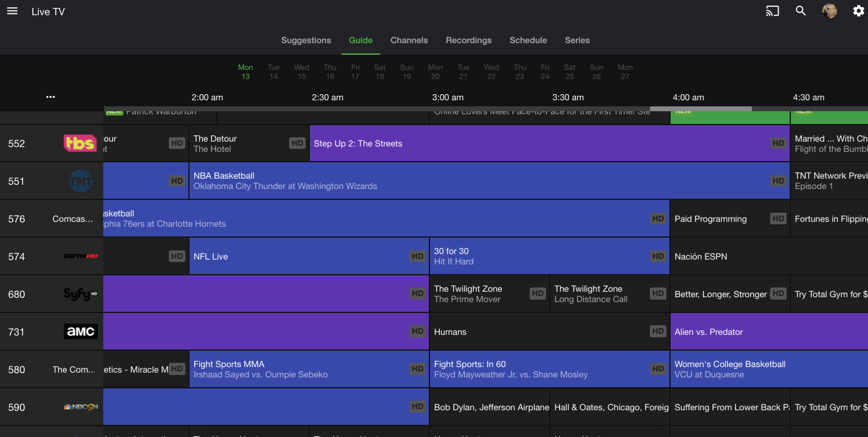This screenshot has height=437, width=868.
Task: Open the search icon
Action: [801, 11]
